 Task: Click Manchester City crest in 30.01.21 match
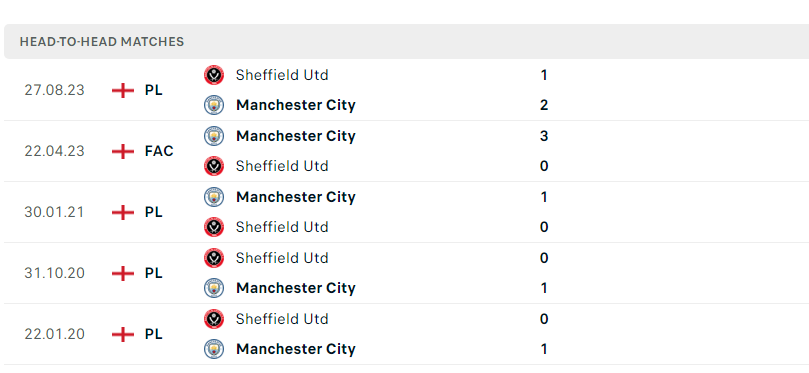214,197
